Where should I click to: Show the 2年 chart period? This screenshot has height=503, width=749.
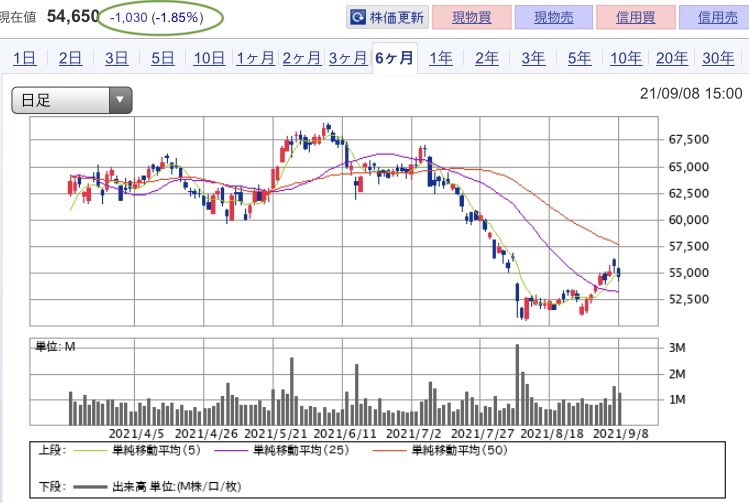(487, 58)
